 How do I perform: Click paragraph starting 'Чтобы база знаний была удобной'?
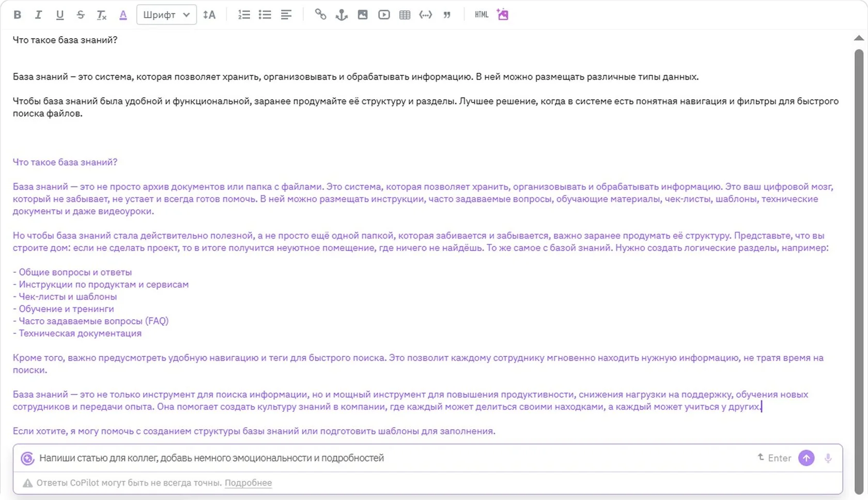pyautogui.click(x=426, y=107)
